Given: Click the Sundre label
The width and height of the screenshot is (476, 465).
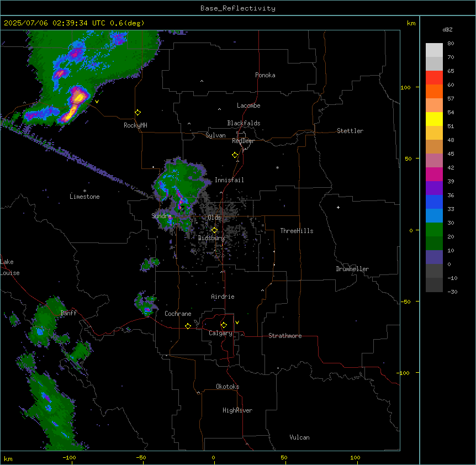Looking at the screenshot, I should [161, 216].
